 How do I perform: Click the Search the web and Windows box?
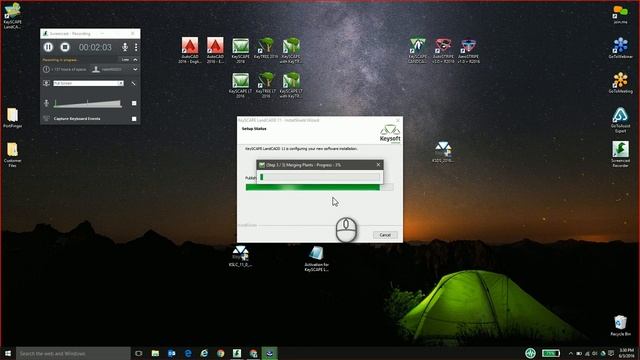(x=73, y=353)
